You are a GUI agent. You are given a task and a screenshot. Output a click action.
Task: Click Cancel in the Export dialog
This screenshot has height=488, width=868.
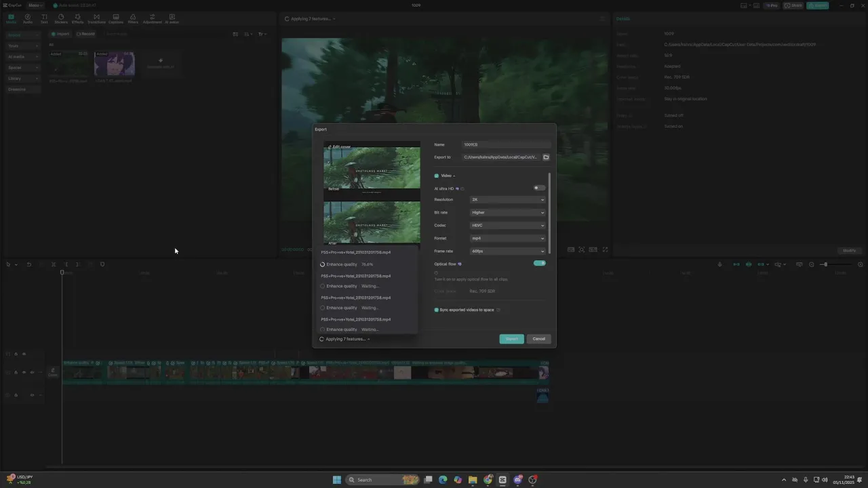538,339
